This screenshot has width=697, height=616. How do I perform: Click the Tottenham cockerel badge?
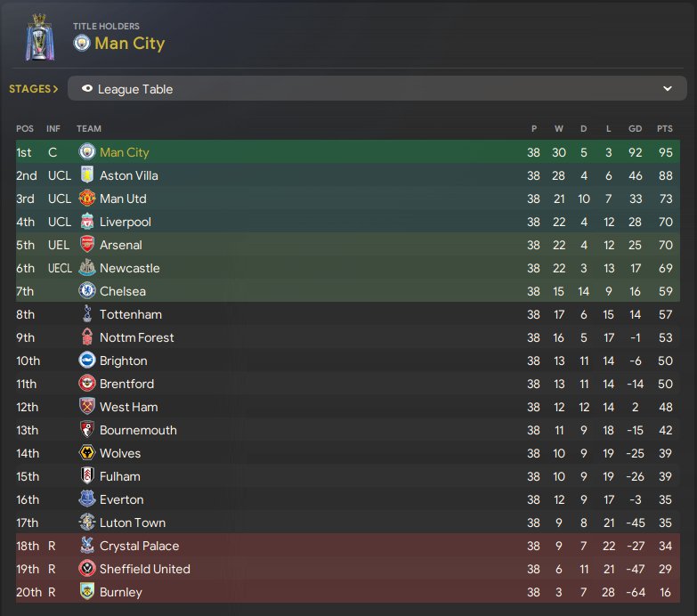[87, 313]
